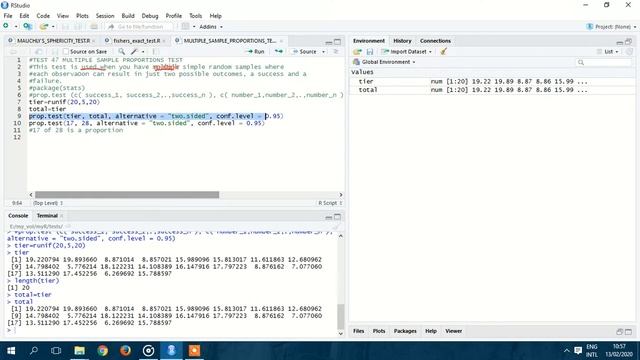Screen dimensions: 640x360
Task: Open the Edit menu
Action: tap(24, 16)
